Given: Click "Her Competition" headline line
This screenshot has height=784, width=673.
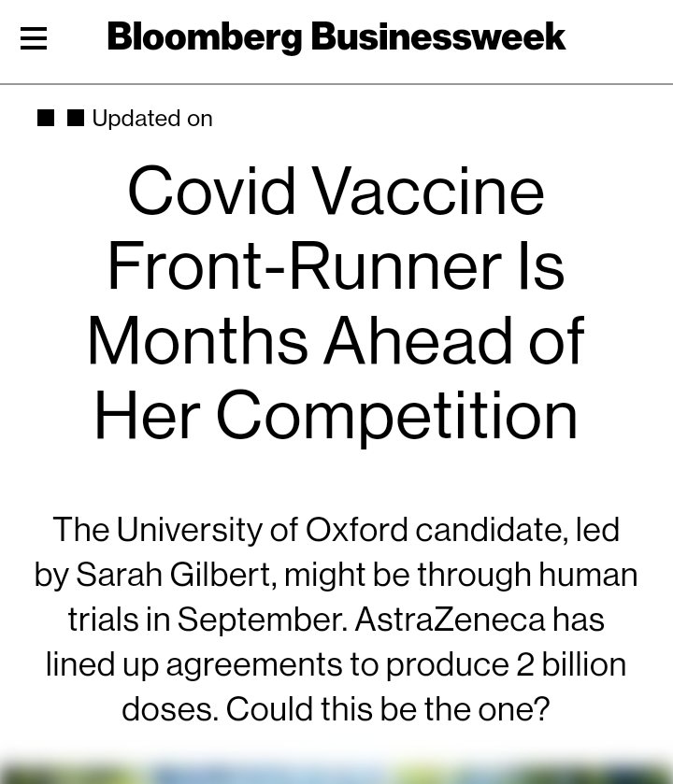Looking at the screenshot, I should (x=336, y=417).
